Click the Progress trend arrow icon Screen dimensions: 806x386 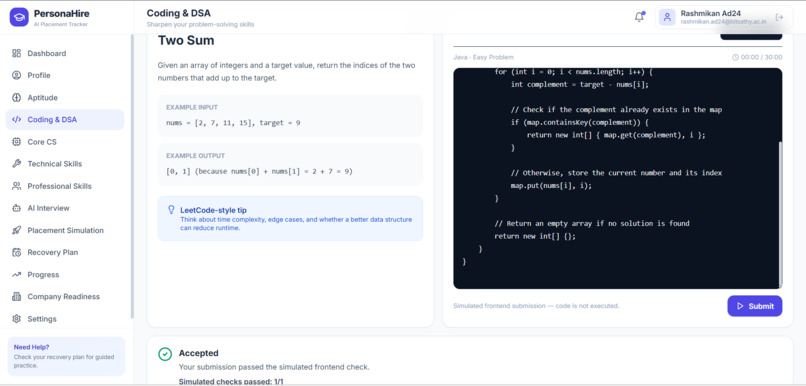tap(16, 274)
